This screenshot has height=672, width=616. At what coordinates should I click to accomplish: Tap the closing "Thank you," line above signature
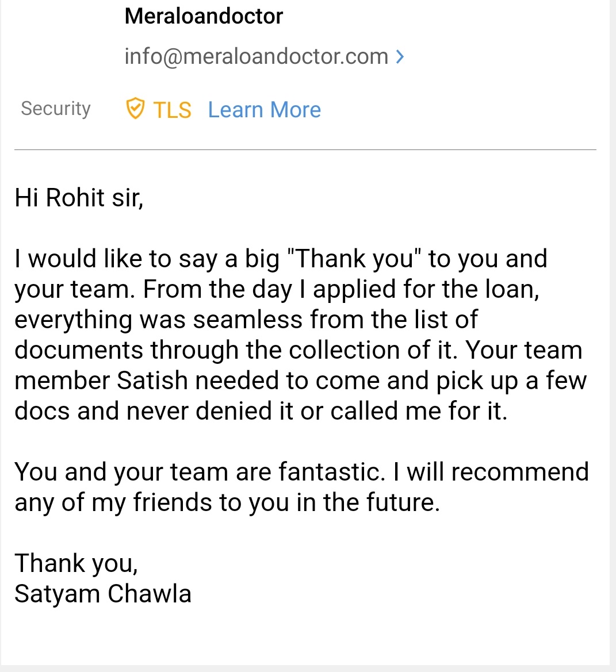pyautogui.click(x=76, y=563)
